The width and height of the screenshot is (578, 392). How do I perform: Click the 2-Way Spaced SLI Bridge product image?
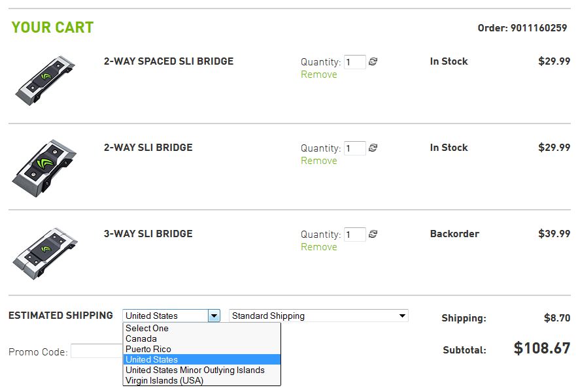click(x=44, y=80)
